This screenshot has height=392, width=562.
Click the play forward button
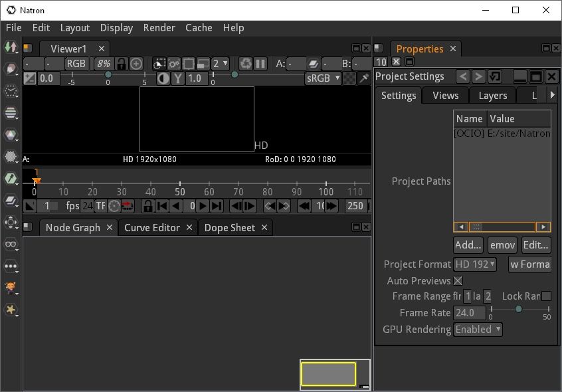point(203,206)
